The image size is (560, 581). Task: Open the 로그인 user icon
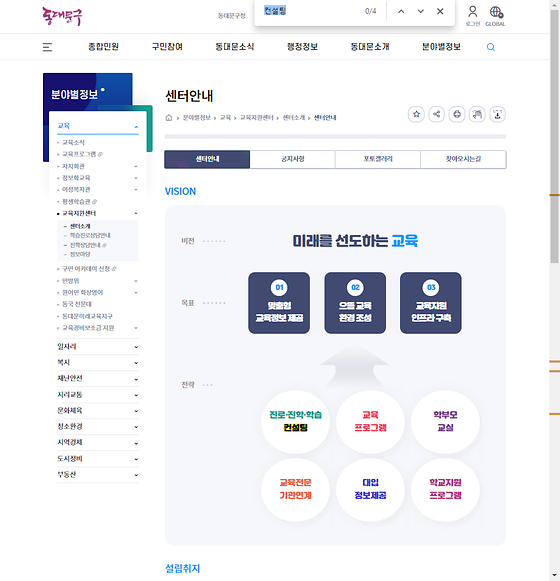pos(473,16)
